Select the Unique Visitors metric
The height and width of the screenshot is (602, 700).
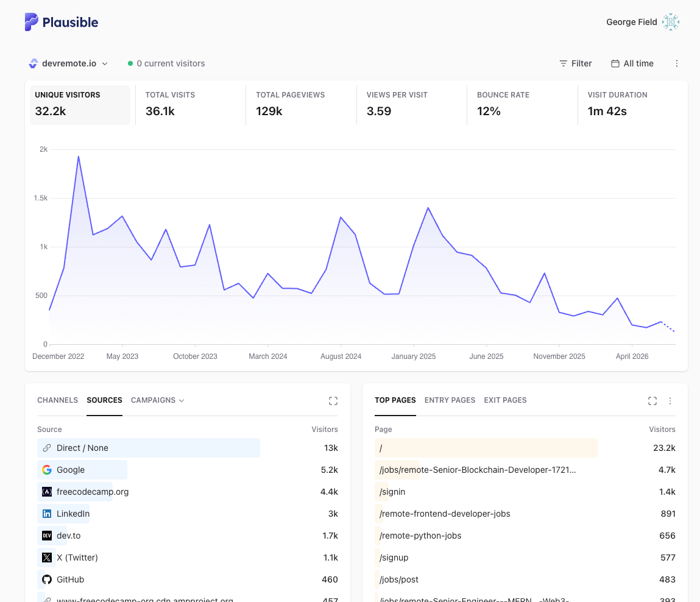click(80, 105)
